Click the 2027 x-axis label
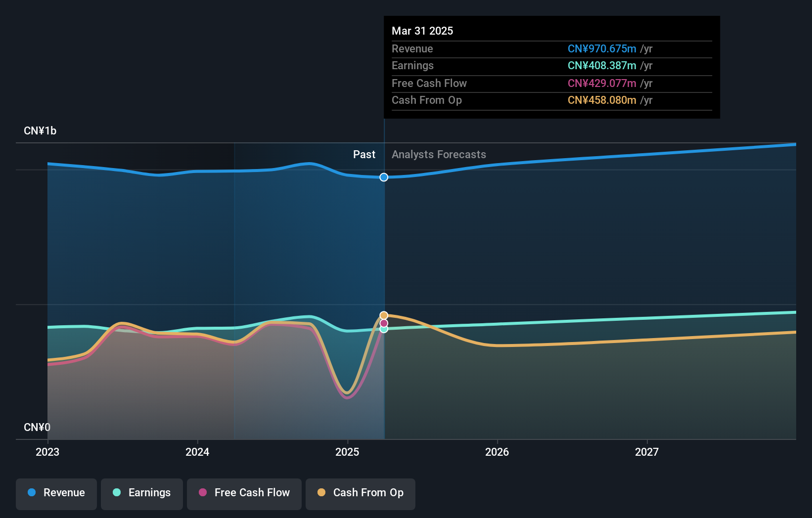This screenshot has width=812, height=518. pyautogui.click(x=647, y=452)
